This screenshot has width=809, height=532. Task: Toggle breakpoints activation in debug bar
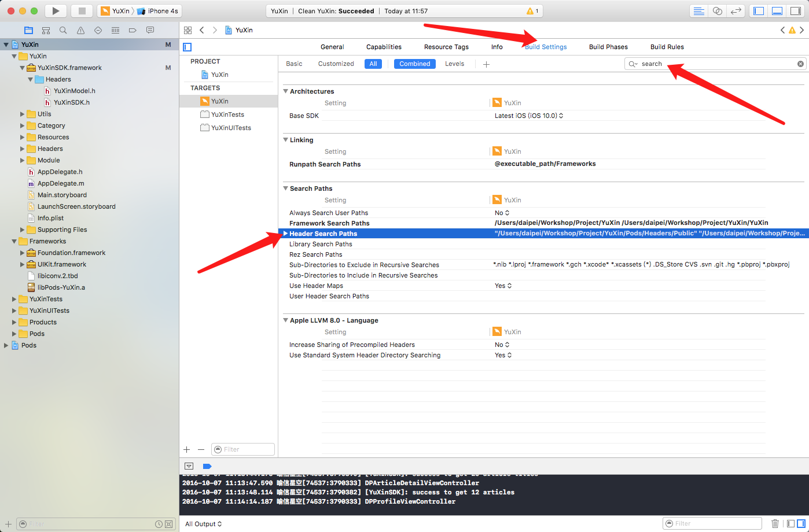[207, 466]
